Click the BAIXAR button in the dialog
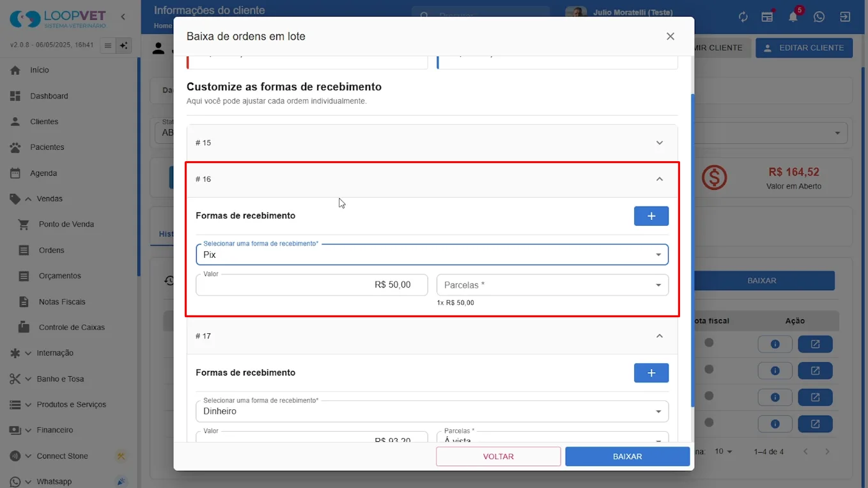 point(627,457)
